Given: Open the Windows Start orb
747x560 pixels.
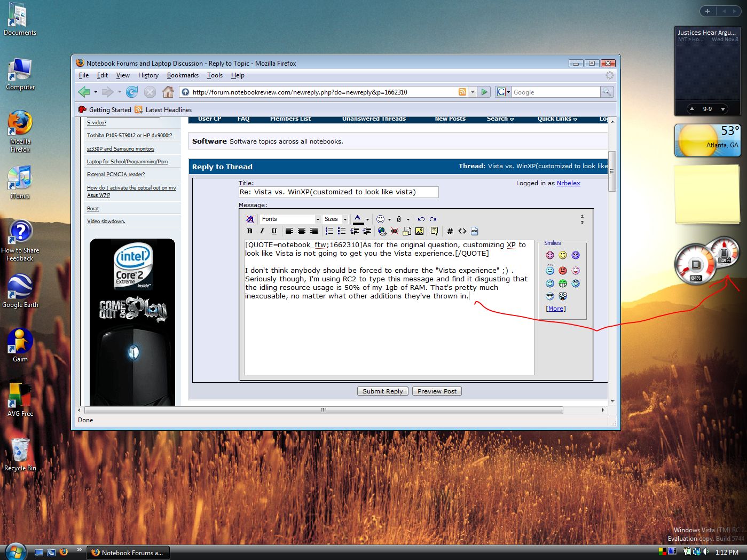Looking at the screenshot, I should 15,551.
